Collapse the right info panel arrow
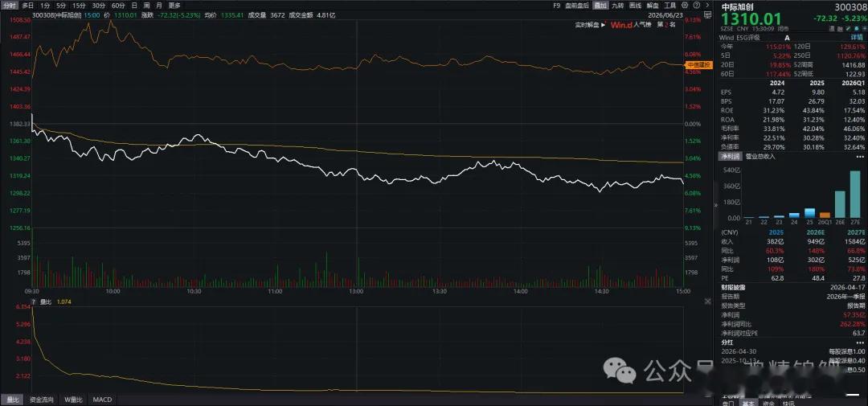Screen dimensions: 868x406 tap(715, 204)
